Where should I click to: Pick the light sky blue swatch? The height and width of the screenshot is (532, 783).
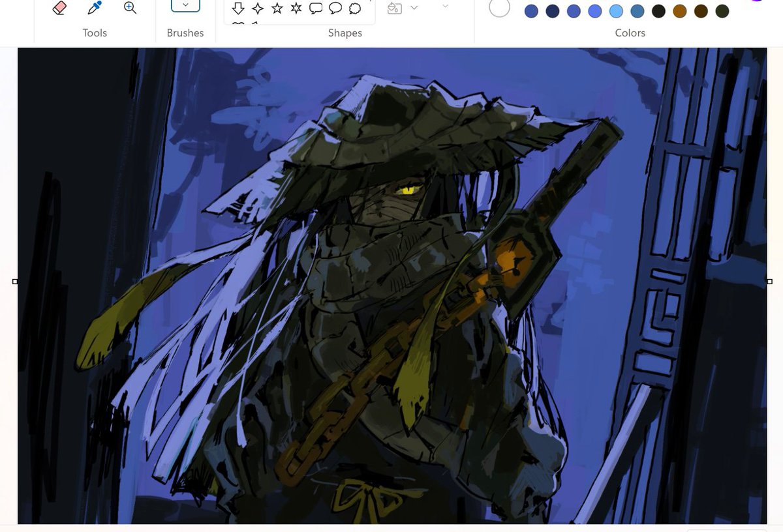[x=617, y=11]
